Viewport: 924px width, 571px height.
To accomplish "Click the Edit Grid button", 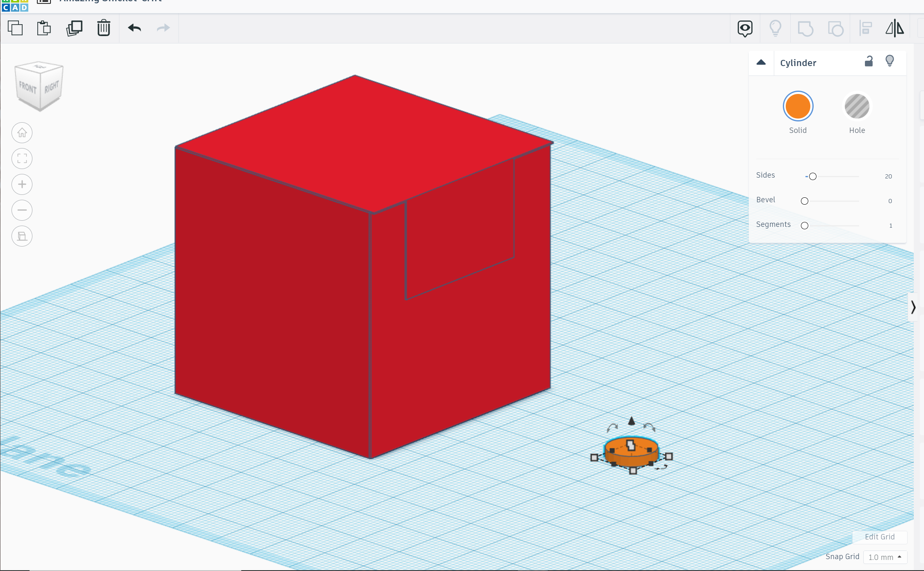I will click(881, 537).
